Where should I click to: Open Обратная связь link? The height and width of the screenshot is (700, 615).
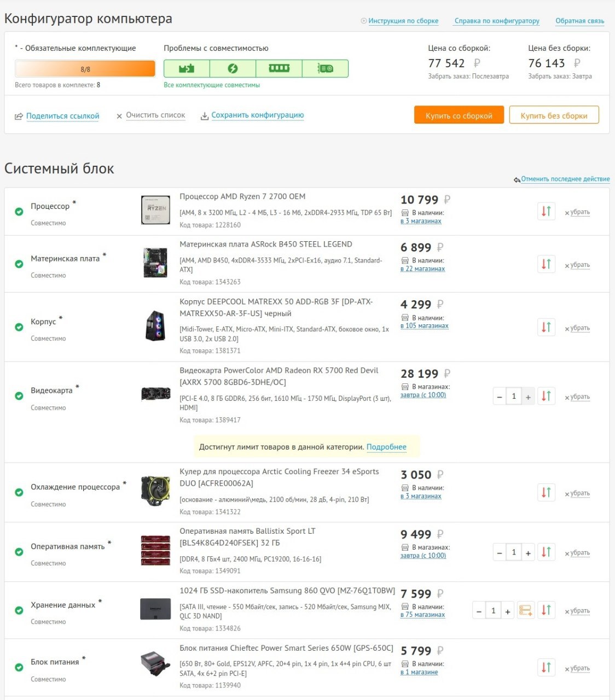(x=580, y=21)
